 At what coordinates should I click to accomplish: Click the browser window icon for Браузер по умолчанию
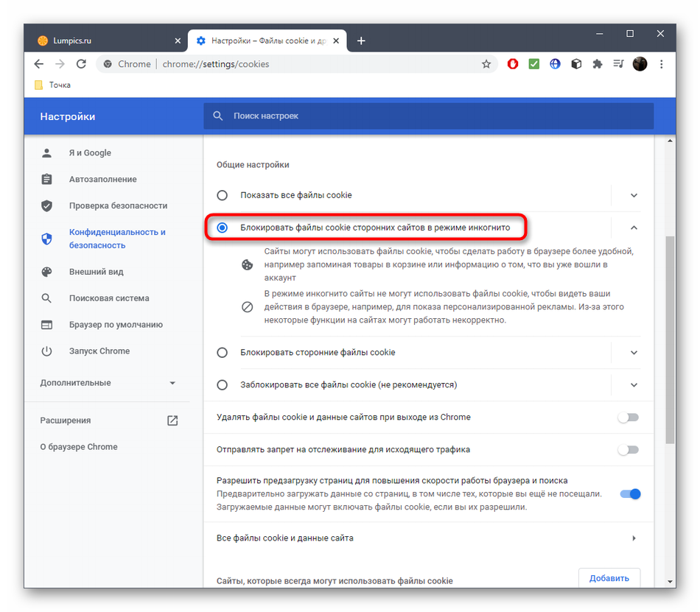coord(46,325)
